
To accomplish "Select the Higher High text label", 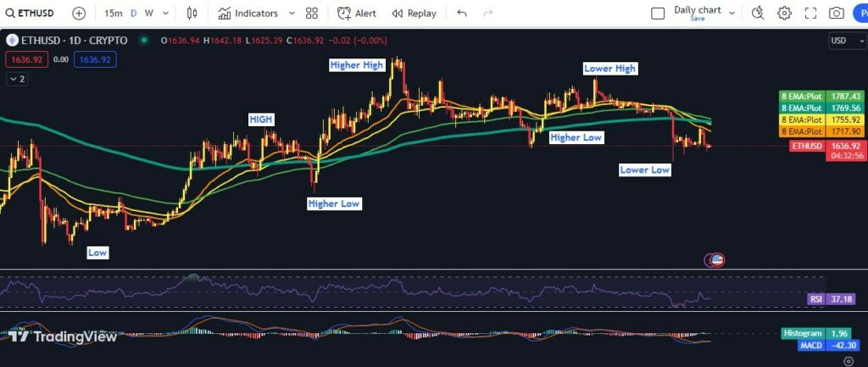I will pyautogui.click(x=357, y=64).
